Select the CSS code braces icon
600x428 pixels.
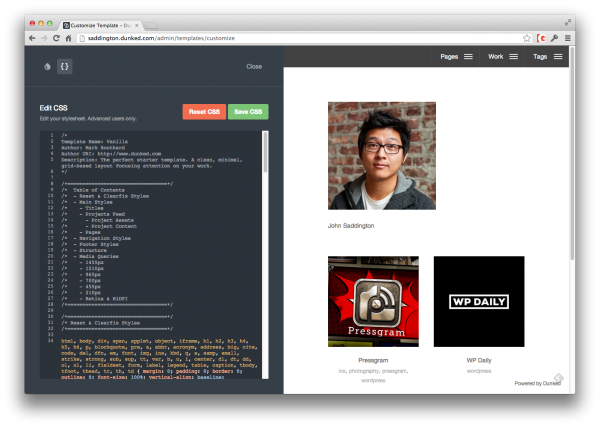(65, 67)
